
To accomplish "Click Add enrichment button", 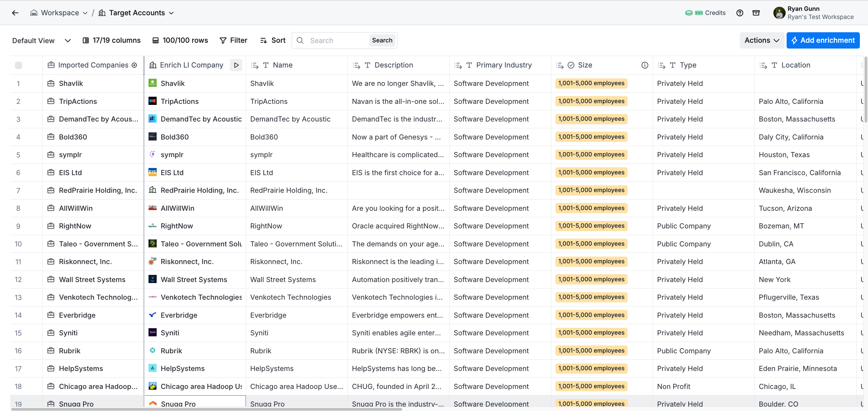I will click(823, 40).
